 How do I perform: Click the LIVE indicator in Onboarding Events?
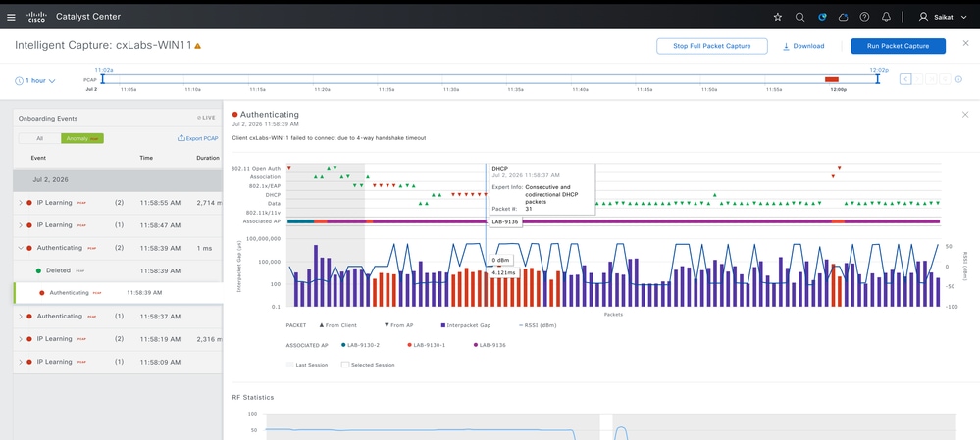click(x=206, y=118)
